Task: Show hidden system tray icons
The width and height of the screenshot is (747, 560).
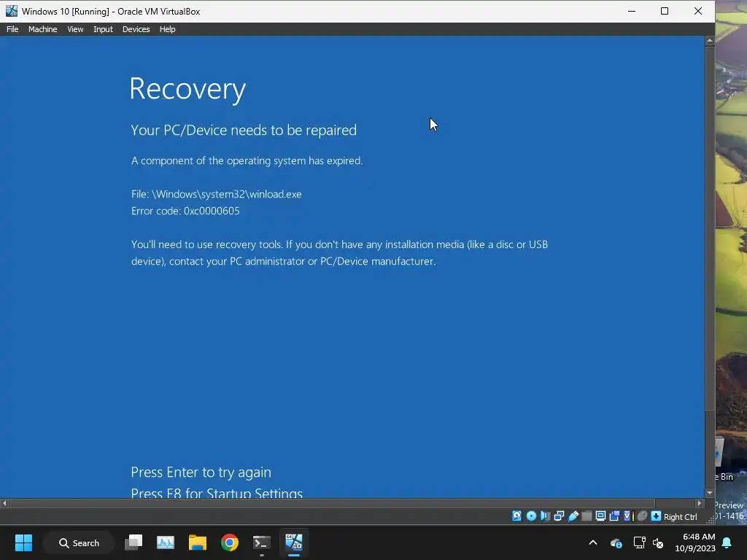Action: pos(593,542)
